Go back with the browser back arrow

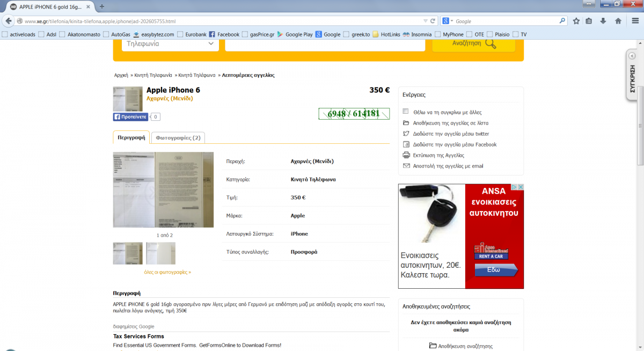coord(9,21)
